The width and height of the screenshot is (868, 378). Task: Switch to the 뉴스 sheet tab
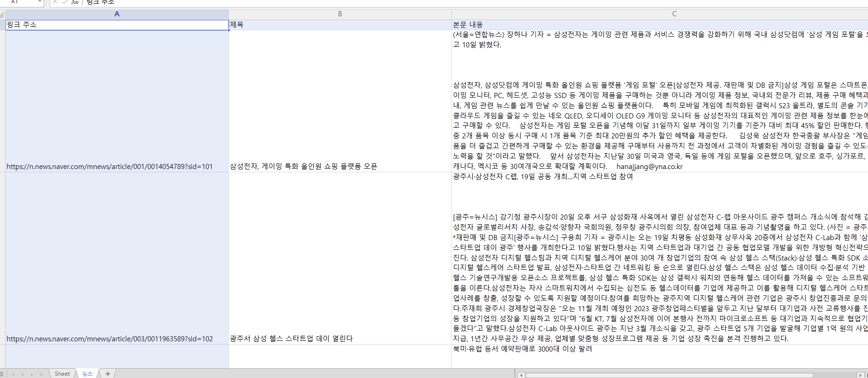click(87, 374)
